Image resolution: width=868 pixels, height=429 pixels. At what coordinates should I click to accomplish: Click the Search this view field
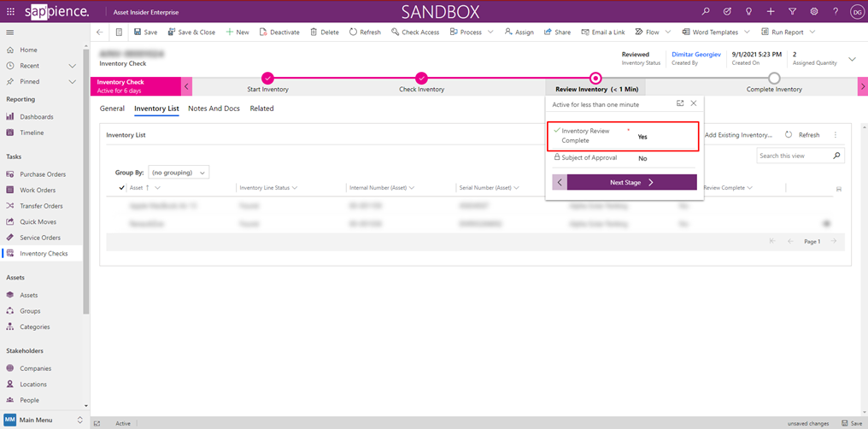point(793,156)
